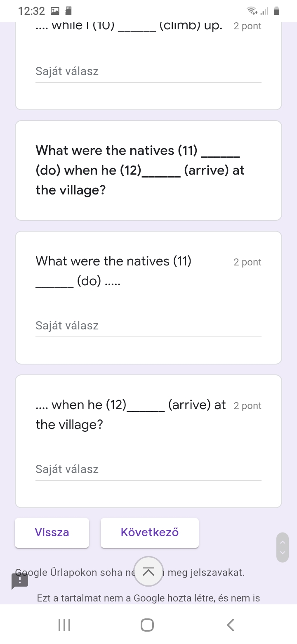Image resolution: width=297 pixels, height=644 pixels.
Task: Focus the answer field for the (arrive) question
Action: tap(148, 469)
